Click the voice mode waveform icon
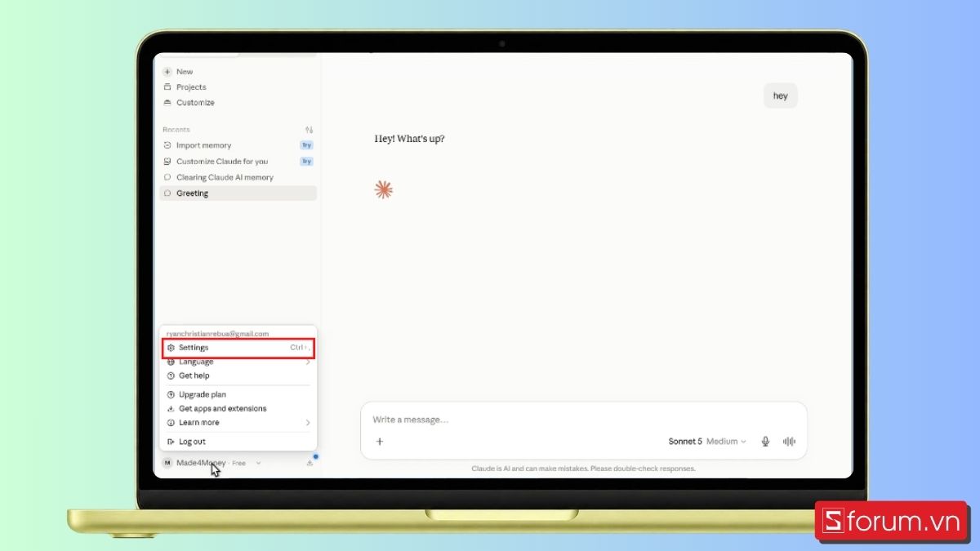 coord(789,442)
